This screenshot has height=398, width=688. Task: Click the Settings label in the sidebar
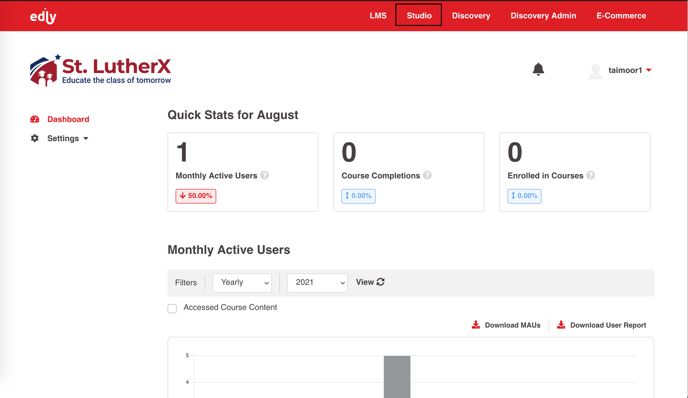tap(63, 138)
